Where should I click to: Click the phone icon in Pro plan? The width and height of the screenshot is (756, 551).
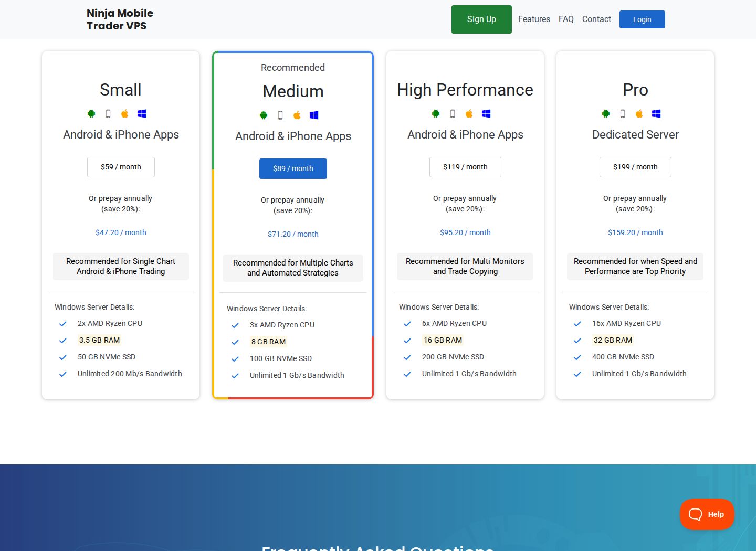point(623,113)
